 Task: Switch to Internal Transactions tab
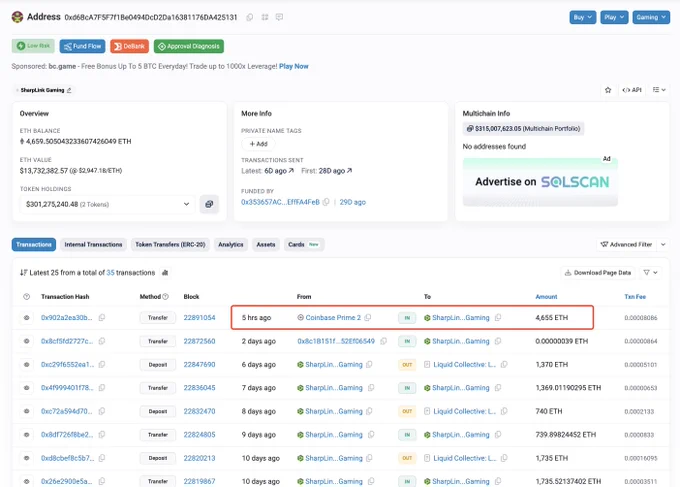93,245
